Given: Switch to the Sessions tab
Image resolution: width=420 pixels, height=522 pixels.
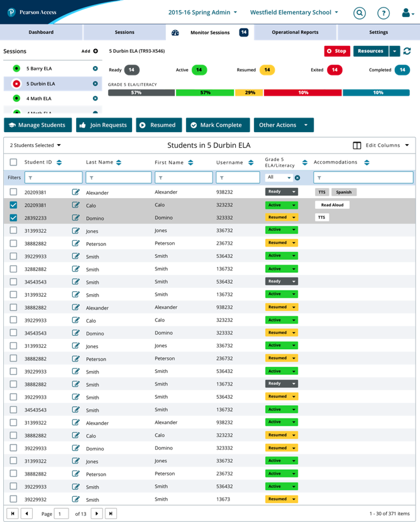Looking at the screenshot, I should click(x=124, y=32).
